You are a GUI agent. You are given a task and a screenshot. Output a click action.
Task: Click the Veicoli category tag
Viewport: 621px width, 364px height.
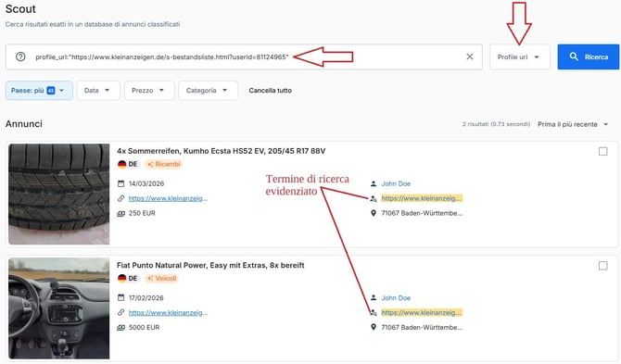(161, 279)
